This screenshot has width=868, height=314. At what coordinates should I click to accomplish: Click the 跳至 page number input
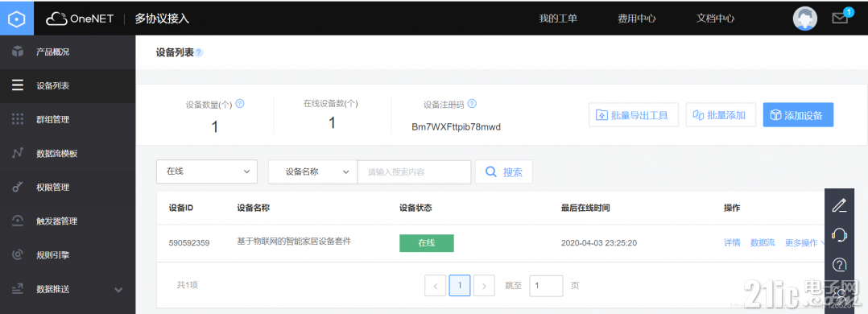tap(547, 286)
